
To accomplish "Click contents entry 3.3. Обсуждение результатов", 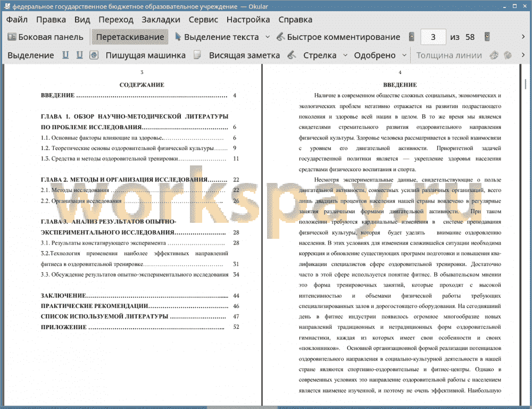I will pos(140,274).
